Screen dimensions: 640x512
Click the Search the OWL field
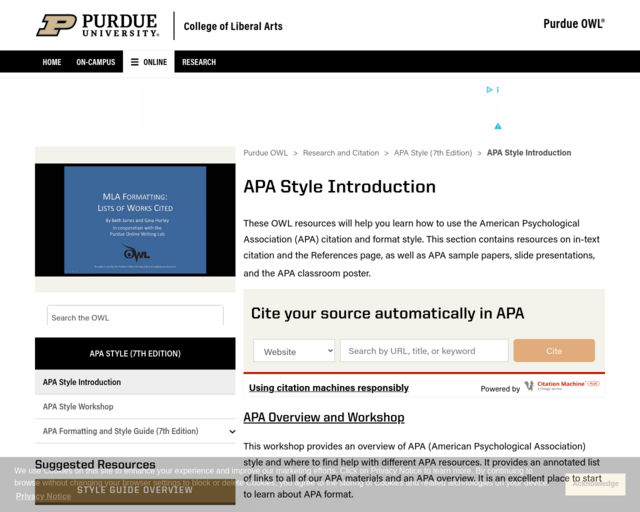click(x=135, y=317)
